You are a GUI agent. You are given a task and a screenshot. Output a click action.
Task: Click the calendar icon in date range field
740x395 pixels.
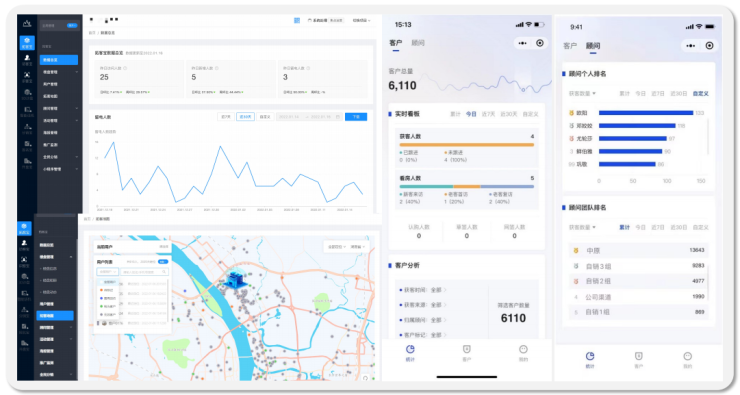click(338, 117)
